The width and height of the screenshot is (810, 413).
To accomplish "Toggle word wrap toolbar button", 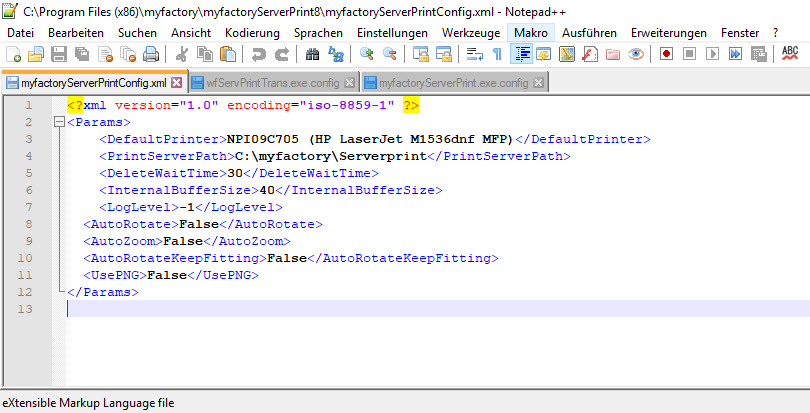I will tap(476, 54).
